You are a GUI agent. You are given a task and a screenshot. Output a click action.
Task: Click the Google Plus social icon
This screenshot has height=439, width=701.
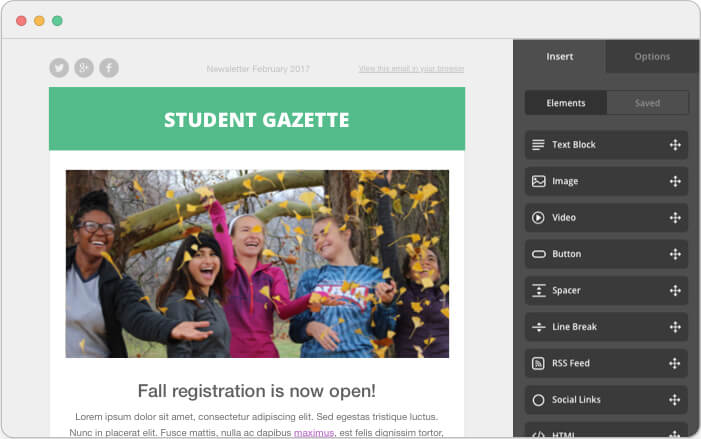(x=84, y=68)
